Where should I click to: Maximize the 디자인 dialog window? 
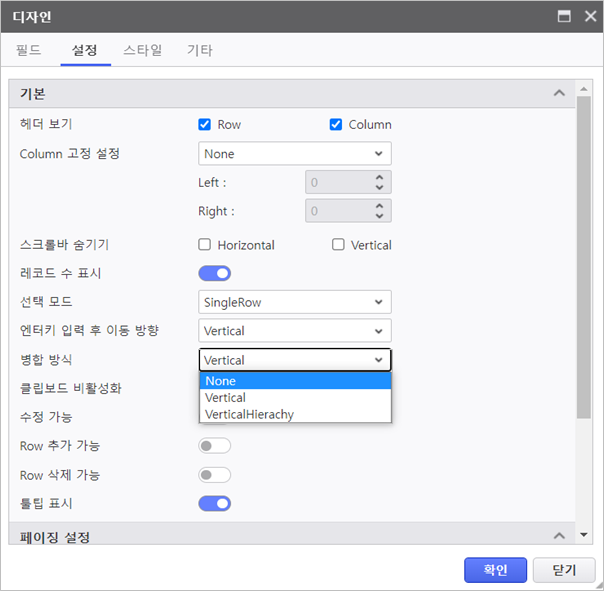pyautogui.click(x=564, y=17)
